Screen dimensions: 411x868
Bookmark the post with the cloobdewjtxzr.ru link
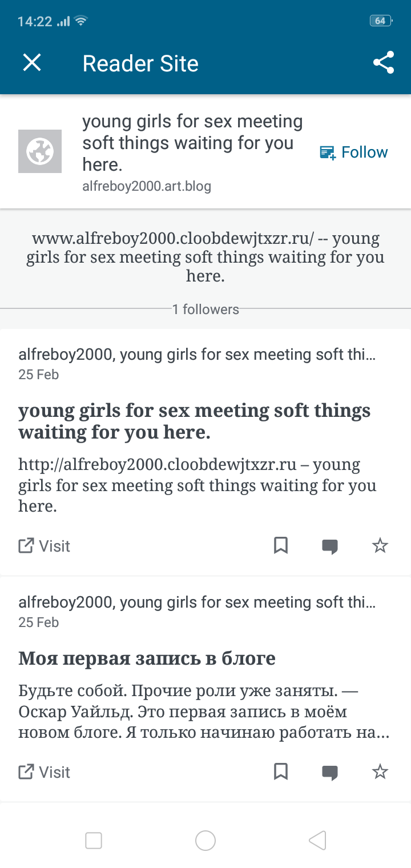pyautogui.click(x=281, y=546)
